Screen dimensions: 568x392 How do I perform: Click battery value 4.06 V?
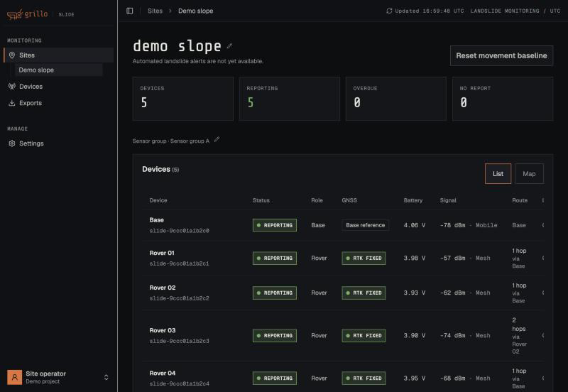tap(415, 225)
